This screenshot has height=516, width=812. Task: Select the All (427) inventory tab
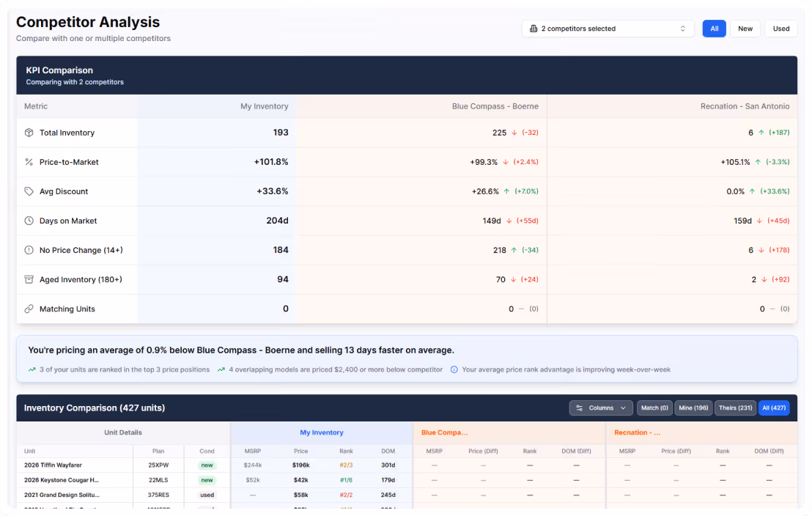[774, 408]
